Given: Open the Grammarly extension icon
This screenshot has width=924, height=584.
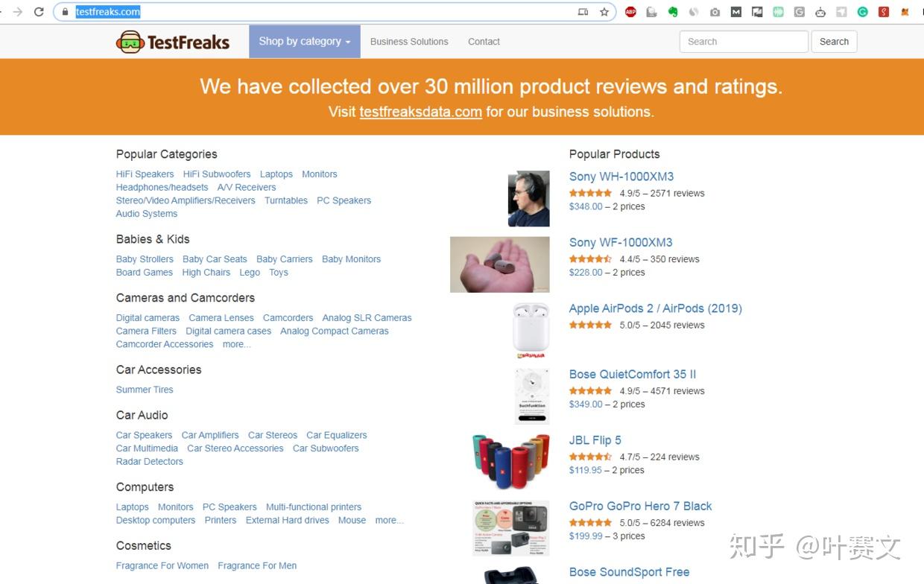Looking at the screenshot, I should coord(863,12).
